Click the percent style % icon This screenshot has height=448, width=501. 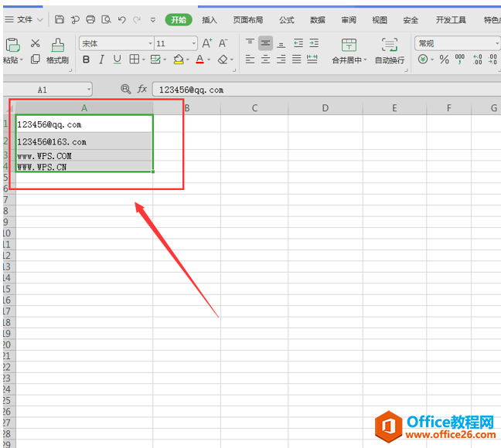pyautogui.click(x=444, y=59)
